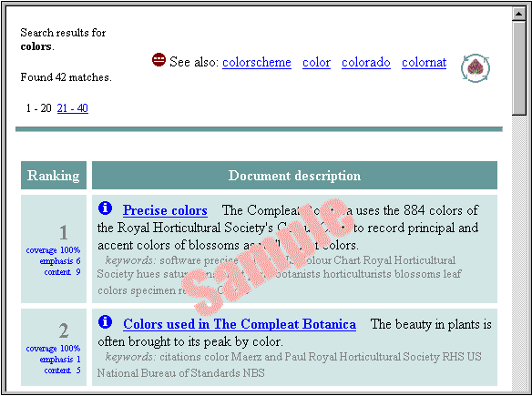This screenshot has width=532, height=396.
Task: Click the blue info icon for Precise colors
Action: 105,208
